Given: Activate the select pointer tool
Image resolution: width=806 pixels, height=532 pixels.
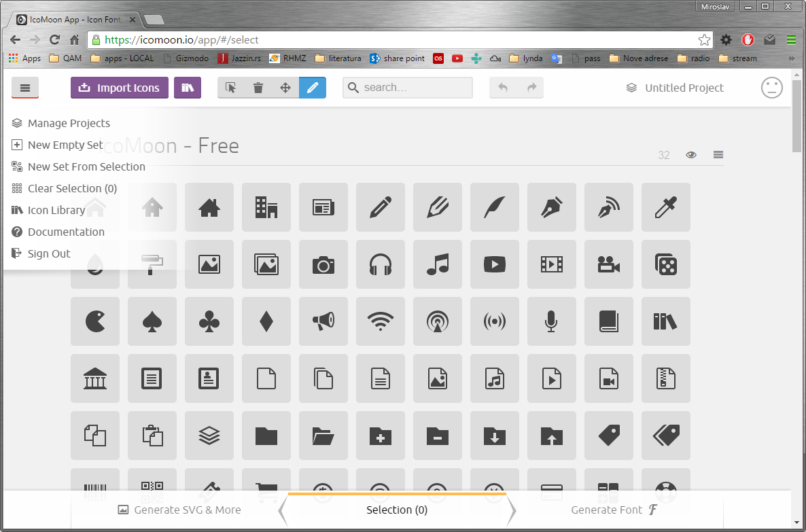Looking at the screenshot, I should tap(231, 88).
